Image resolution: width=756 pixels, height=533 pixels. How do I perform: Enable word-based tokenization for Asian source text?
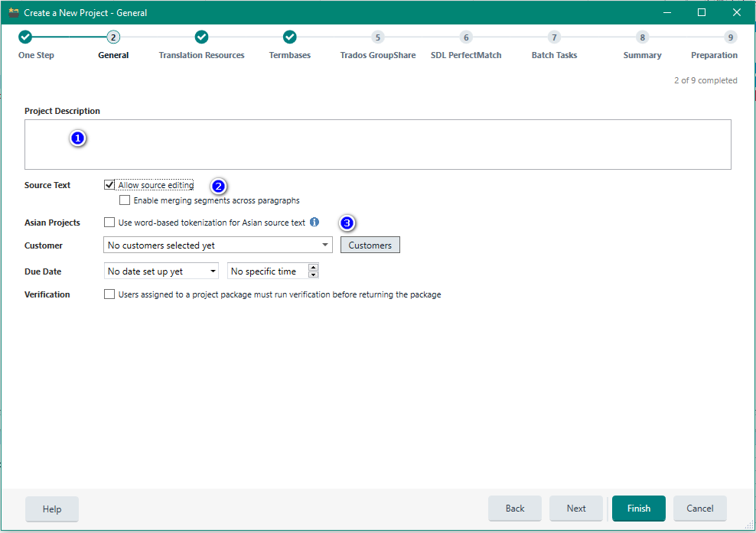[109, 223]
